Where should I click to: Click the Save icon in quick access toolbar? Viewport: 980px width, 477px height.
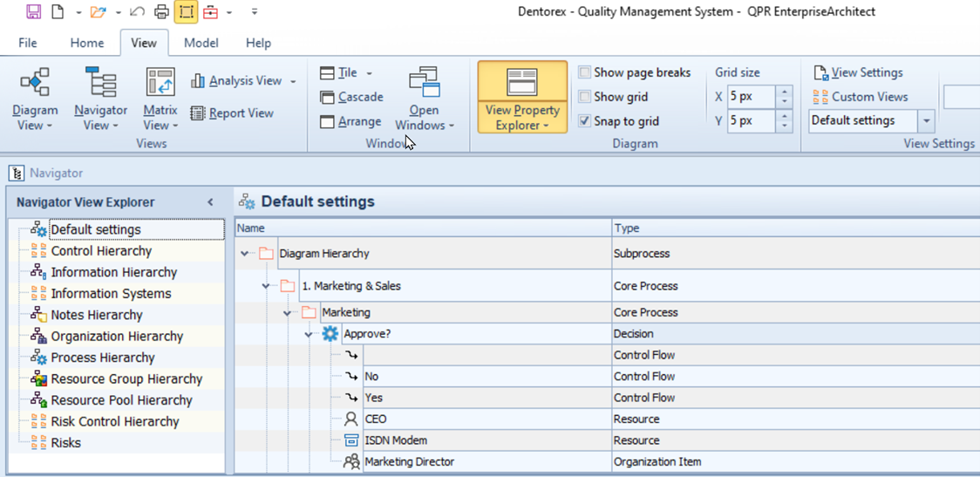(34, 11)
